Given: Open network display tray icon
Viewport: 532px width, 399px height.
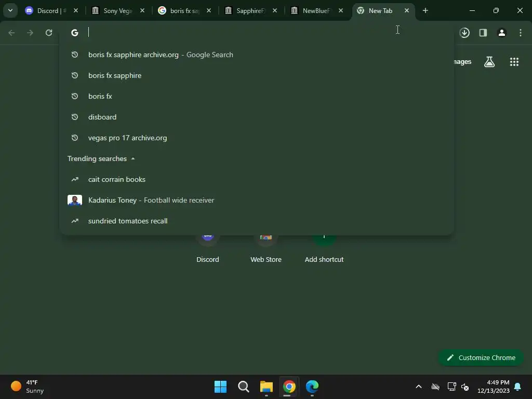Looking at the screenshot, I should coord(451,387).
